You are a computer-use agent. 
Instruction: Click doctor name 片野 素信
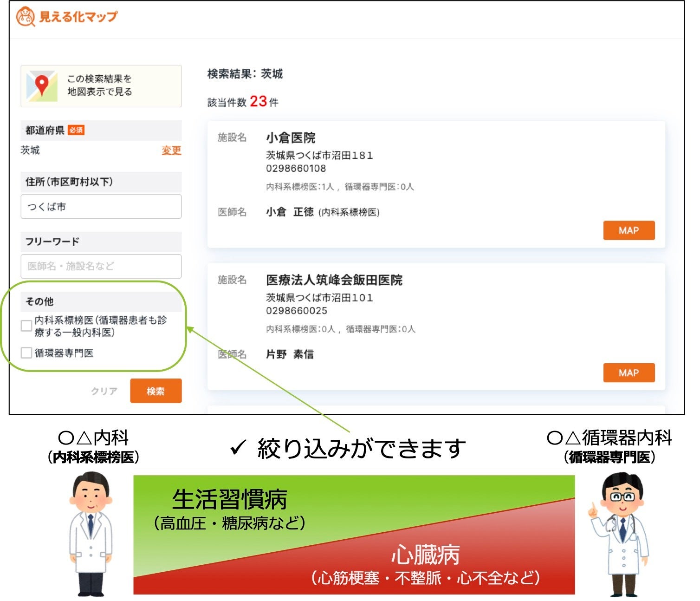click(x=290, y=354)
